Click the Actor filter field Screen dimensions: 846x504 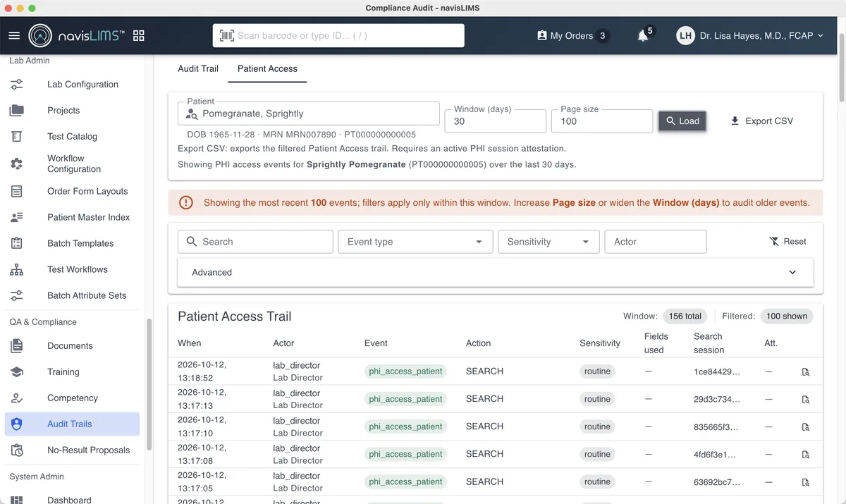(x=656, y=242)
